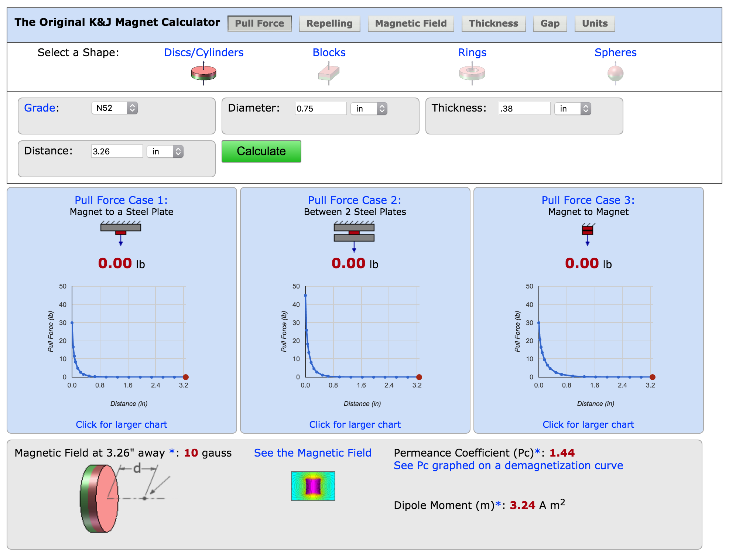Open the Pull Force Case 2 link
This screenshot has width=729, height=560.
coord(355,200)
